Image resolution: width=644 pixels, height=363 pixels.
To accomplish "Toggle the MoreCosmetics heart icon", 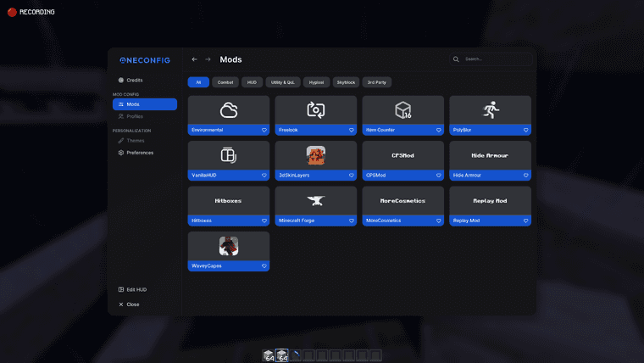I will coord(439,221).
